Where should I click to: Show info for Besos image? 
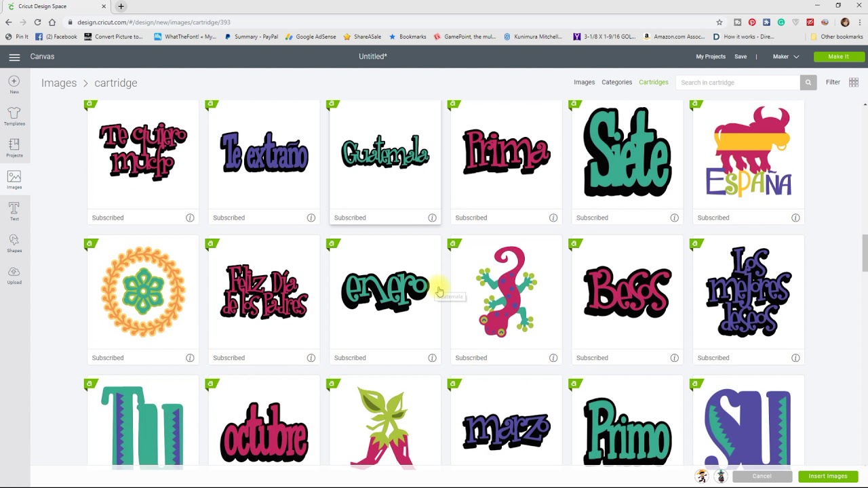pyautogui.click(x=674, y=358)
